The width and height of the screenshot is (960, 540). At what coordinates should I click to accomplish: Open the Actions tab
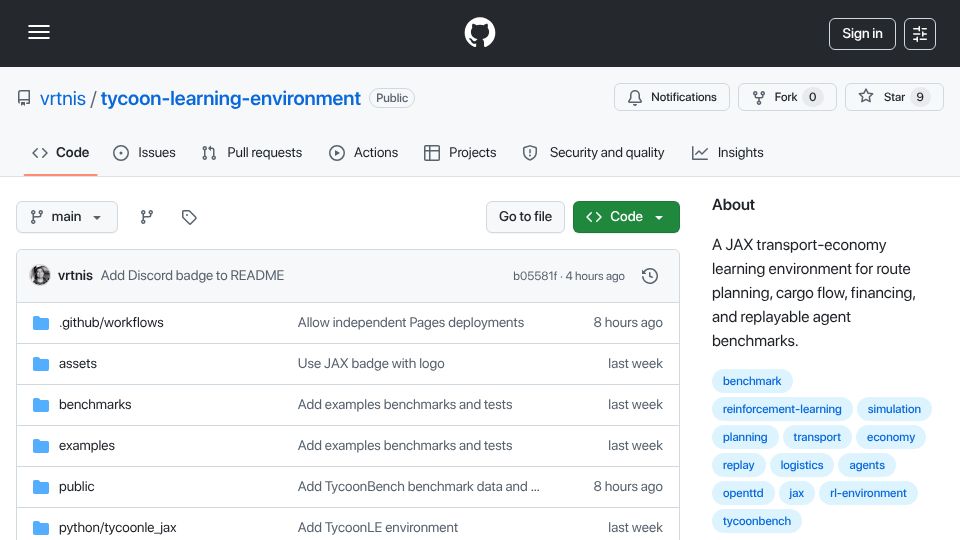(364, 152)
